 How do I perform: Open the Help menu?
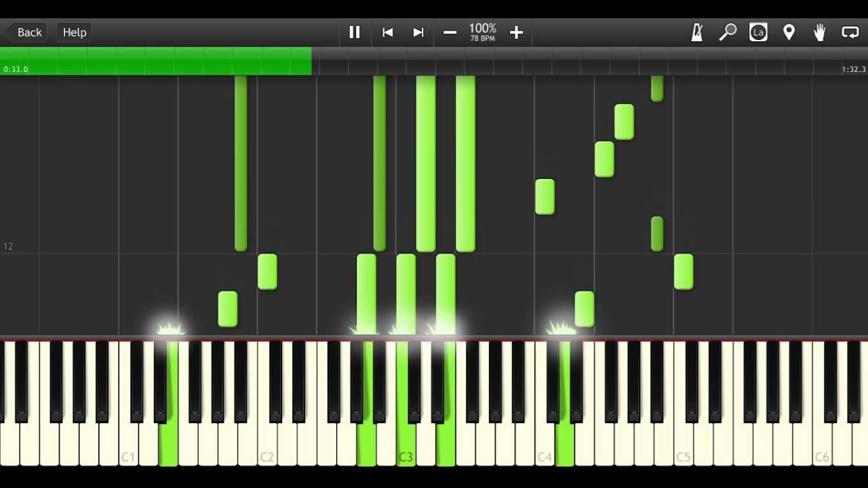75,32
